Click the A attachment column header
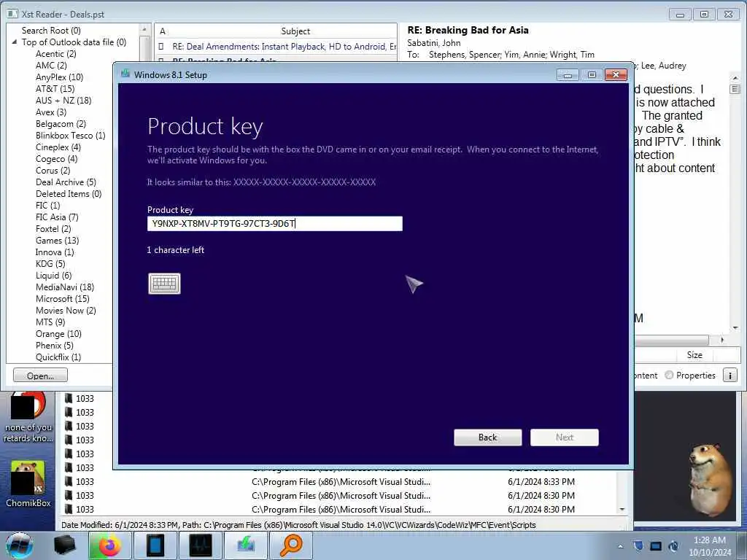This screenshot has width=747, height=560. (x=163, y=31)
